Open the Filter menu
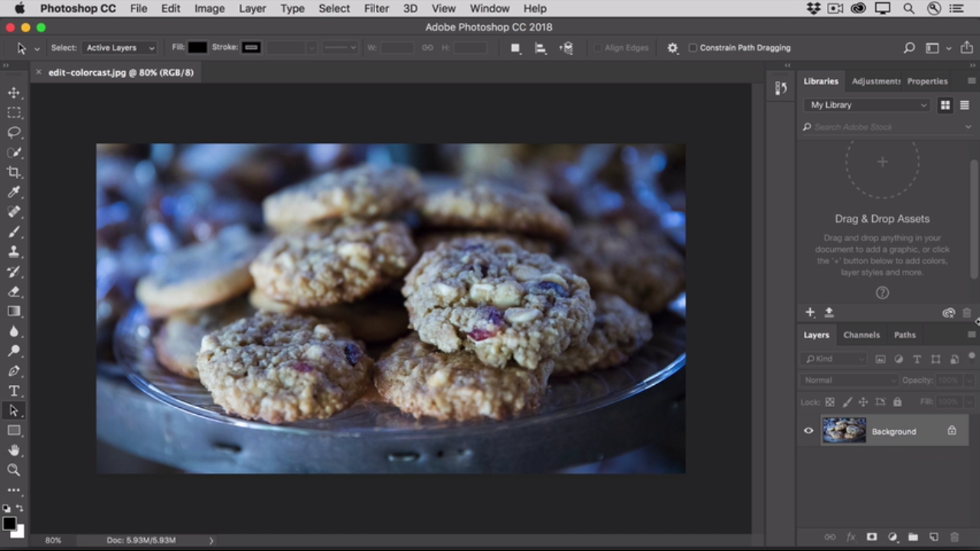The height and width of the screenshot is (551, 980). (376, 8)
